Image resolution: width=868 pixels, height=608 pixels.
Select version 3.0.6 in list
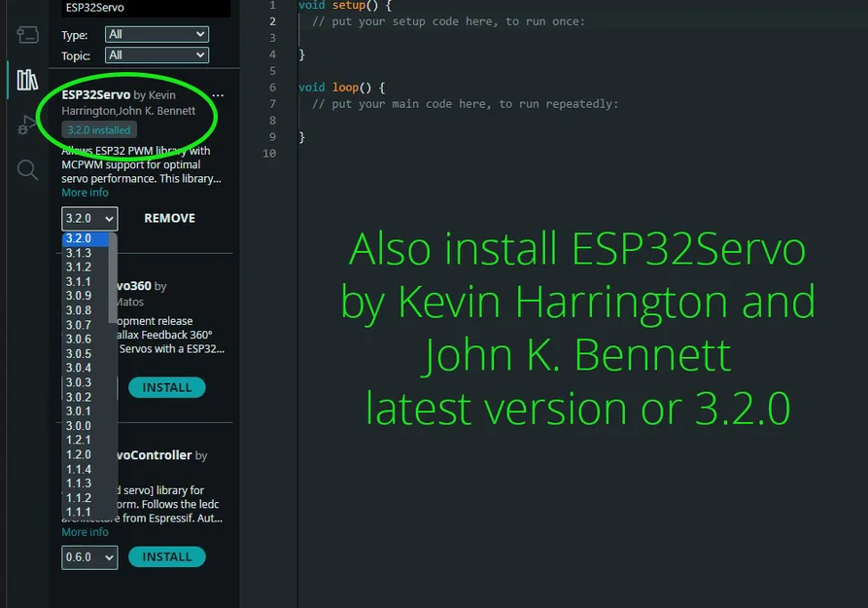86,340
